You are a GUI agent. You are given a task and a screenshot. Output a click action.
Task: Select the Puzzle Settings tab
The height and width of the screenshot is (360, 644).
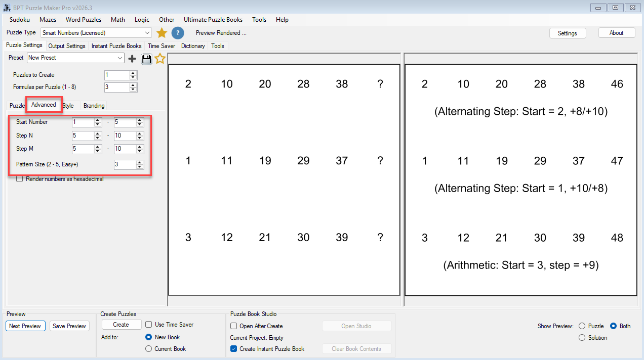point(24,45)
